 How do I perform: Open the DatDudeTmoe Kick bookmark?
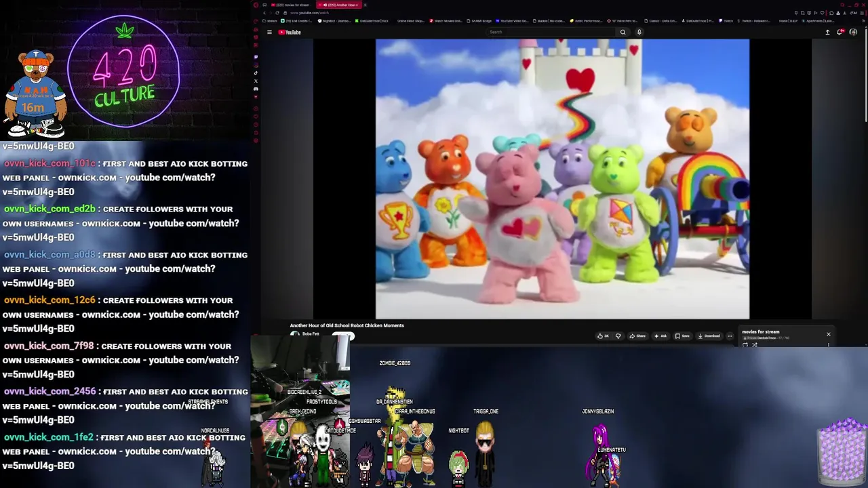click(372, 21)
